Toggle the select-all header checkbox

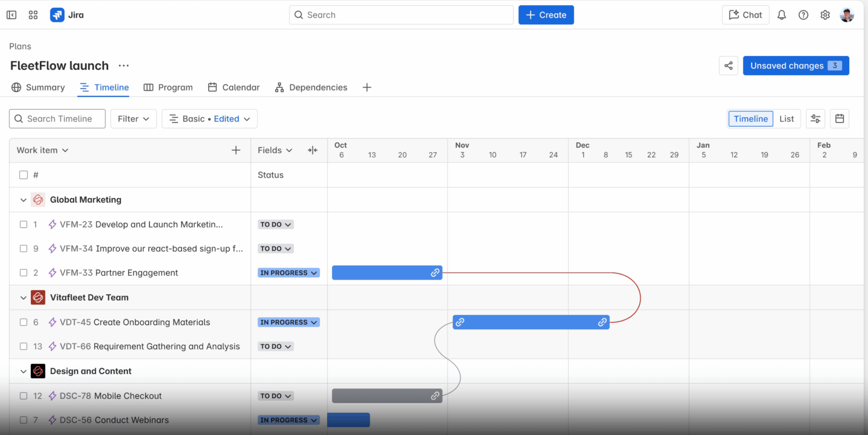(x=23, y=175)
